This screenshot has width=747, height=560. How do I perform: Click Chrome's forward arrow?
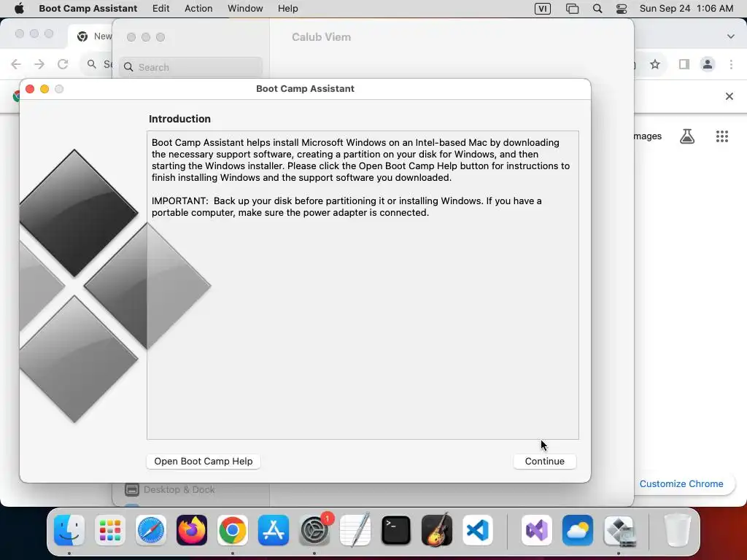[x=39, y=64]
